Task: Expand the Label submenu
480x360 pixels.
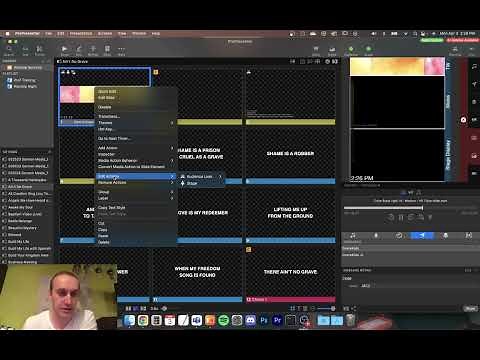Action: tap(135, 198)
